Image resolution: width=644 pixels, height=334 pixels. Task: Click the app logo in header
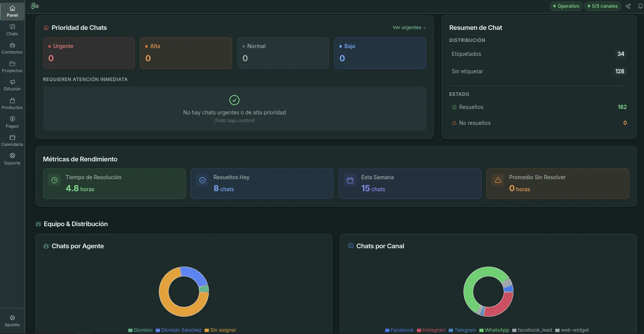coord(35,6)
